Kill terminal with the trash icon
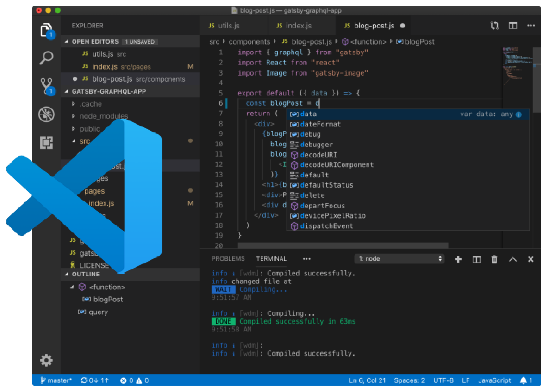This screenshot has height=392, width=547. (494, 259)
